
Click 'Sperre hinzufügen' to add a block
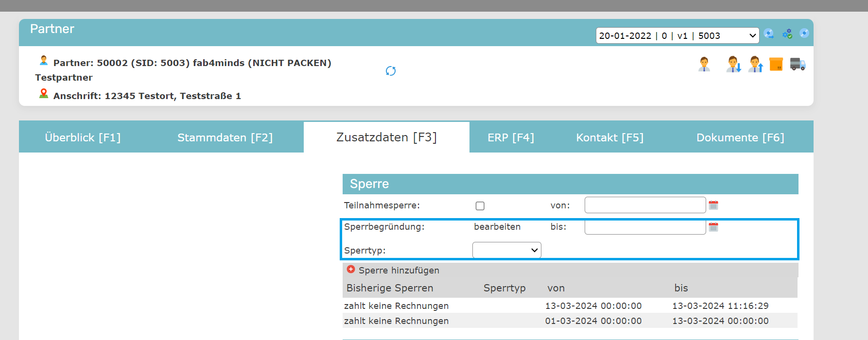tap(393, 270)
